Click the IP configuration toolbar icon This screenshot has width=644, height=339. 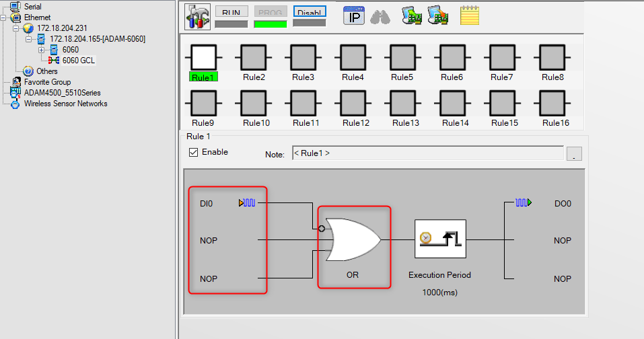[353, 16]
